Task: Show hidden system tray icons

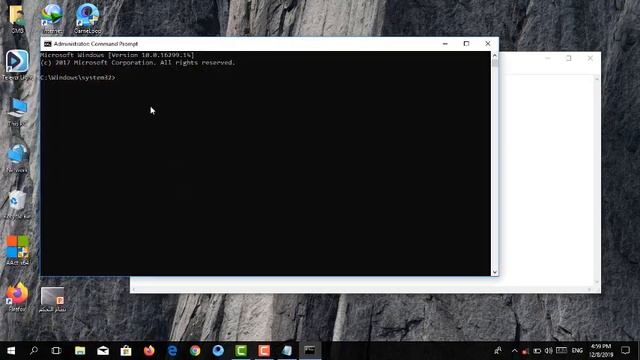Action: pos(514,351)
